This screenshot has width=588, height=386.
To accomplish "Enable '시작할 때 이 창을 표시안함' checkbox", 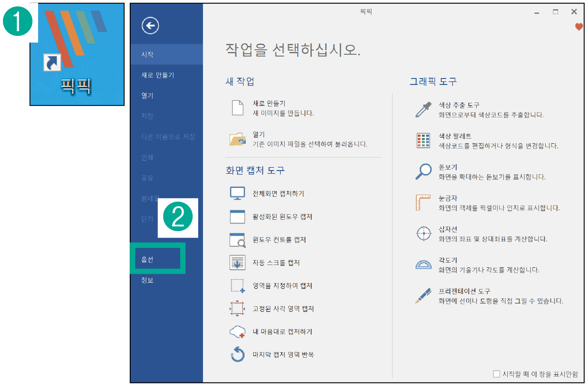I will pos(497,374).
